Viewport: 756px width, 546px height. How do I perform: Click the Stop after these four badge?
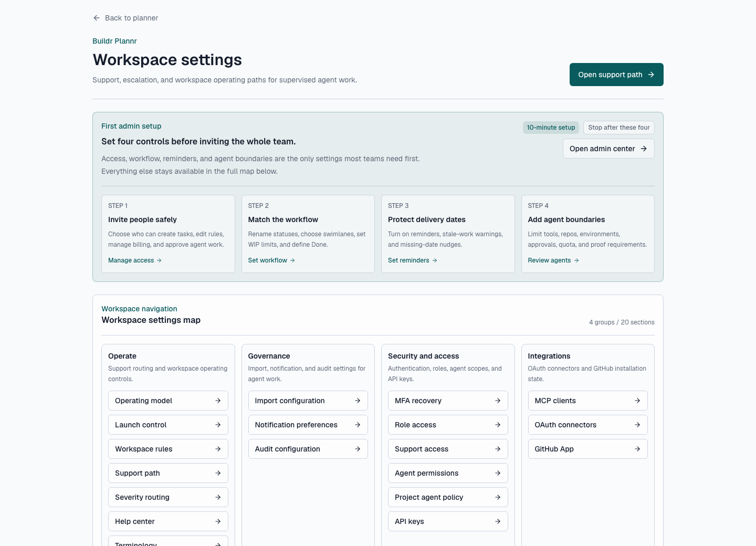[619, 128]
